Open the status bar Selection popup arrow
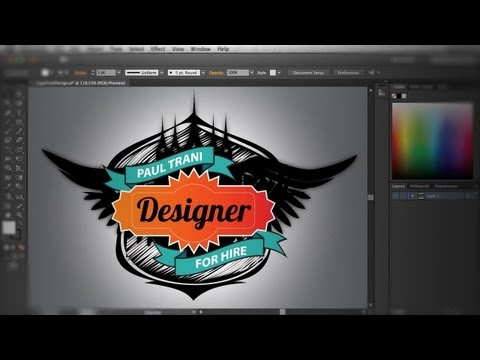Screen dimensions: 480x360 coord(194,312)
